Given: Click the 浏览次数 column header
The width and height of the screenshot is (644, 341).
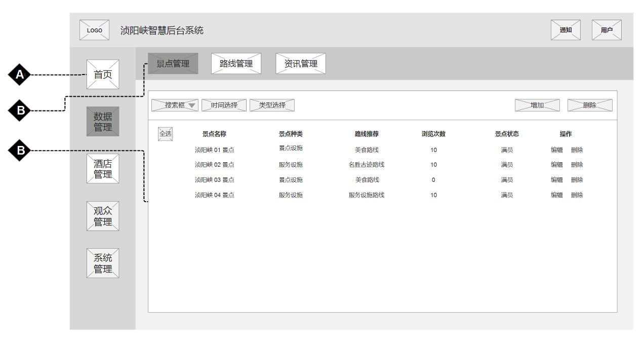Looking at the screenshot, I should [x=433, y=134].
